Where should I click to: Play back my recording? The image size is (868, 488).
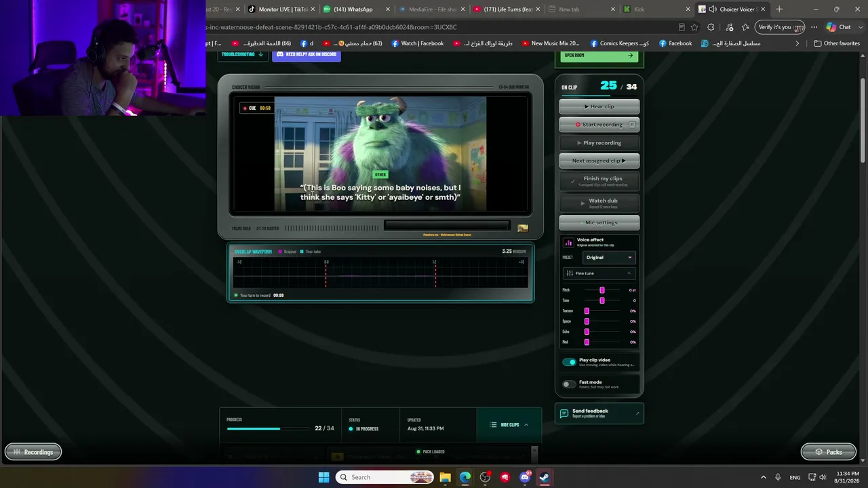(x=599, y=143)
